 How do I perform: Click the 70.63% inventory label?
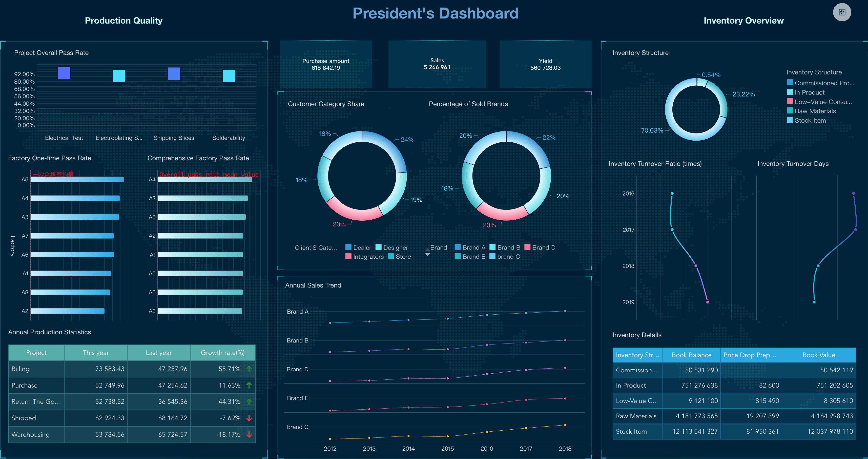pos(652,130)
